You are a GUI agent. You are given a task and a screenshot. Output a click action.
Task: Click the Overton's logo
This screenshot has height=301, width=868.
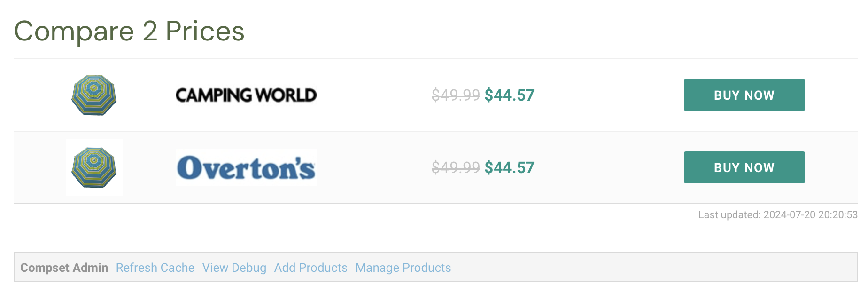coord(246,167)
